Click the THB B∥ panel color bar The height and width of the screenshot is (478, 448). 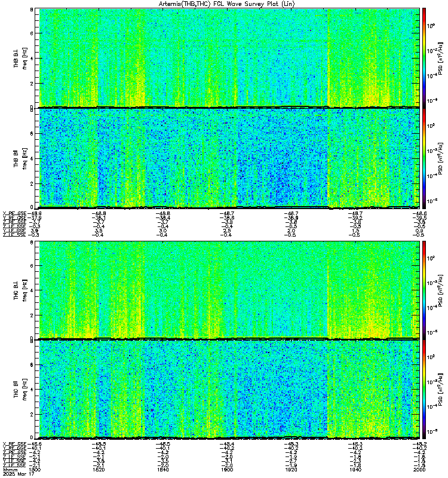pyautogui.click(x=424, y=158)
